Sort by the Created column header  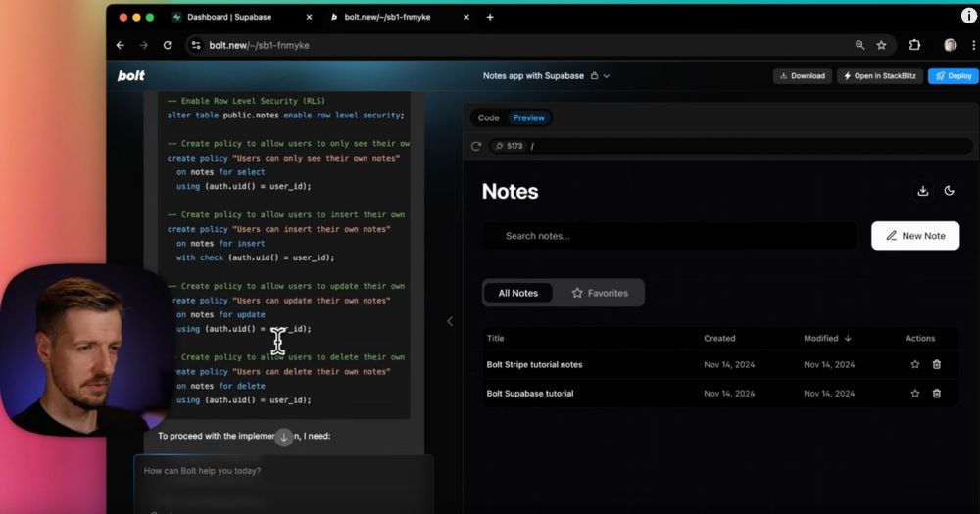click(719, 338)
